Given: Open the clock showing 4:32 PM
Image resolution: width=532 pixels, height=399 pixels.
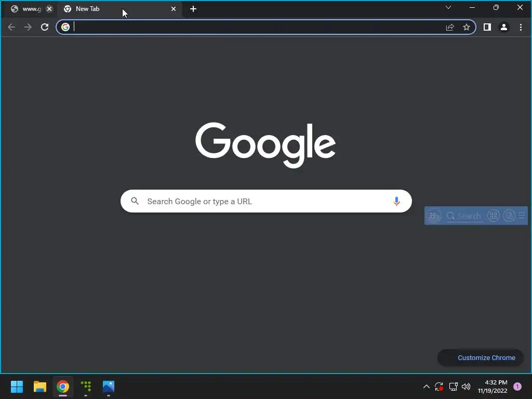Looking at the screenshot, I should 493,387.
